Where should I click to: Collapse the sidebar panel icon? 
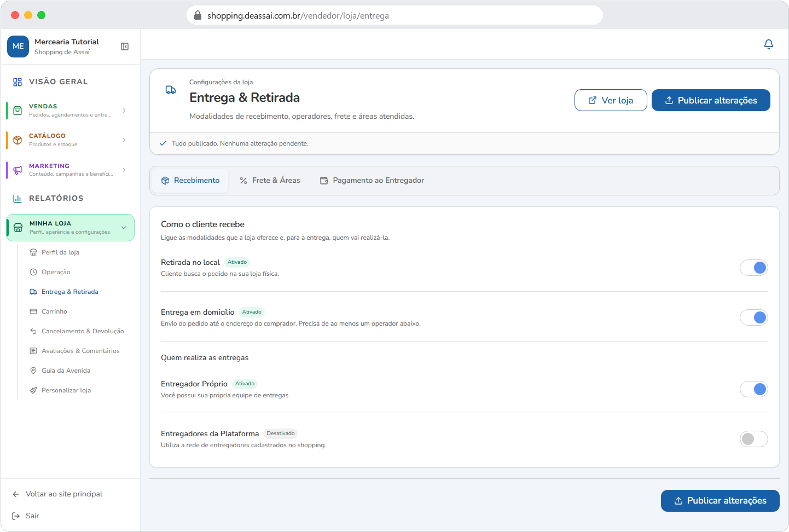tap(125, 47)
